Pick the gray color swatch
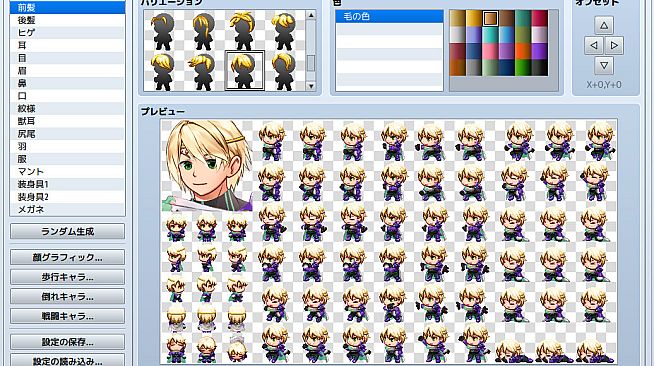Screen dimensions: 654x366 (474, 68)
